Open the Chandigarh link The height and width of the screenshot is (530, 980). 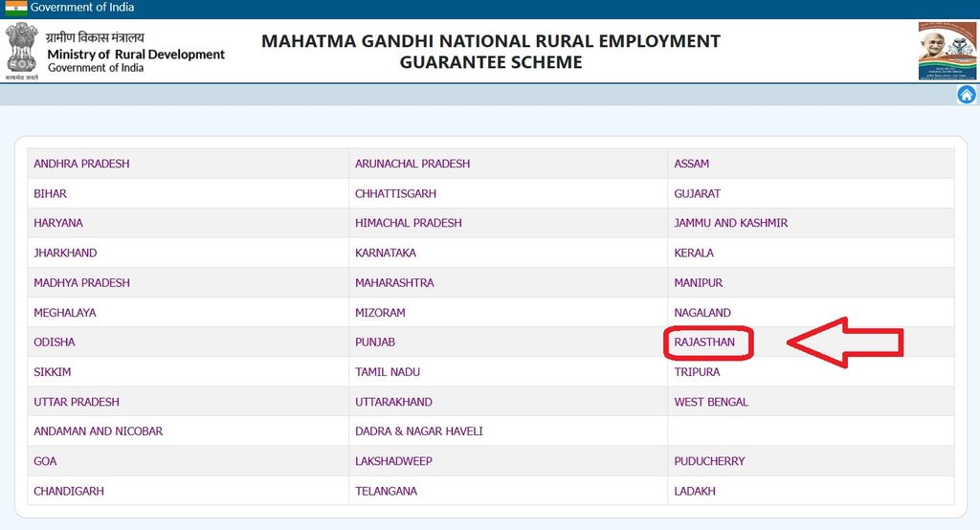(69, 491)
